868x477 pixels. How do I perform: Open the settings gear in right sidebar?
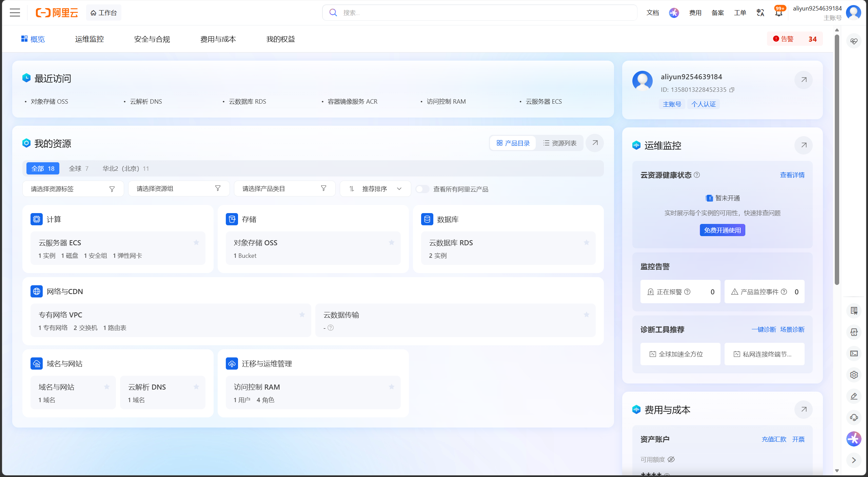(854, 375)
